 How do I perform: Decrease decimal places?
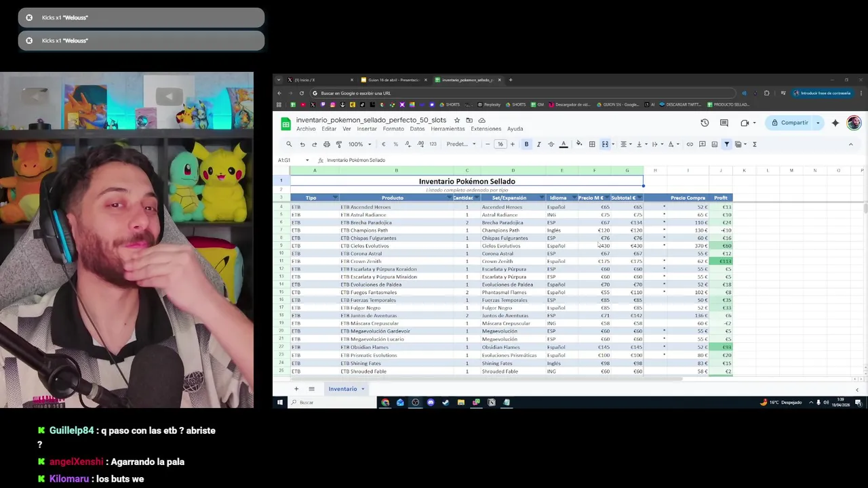pos(408,144)
